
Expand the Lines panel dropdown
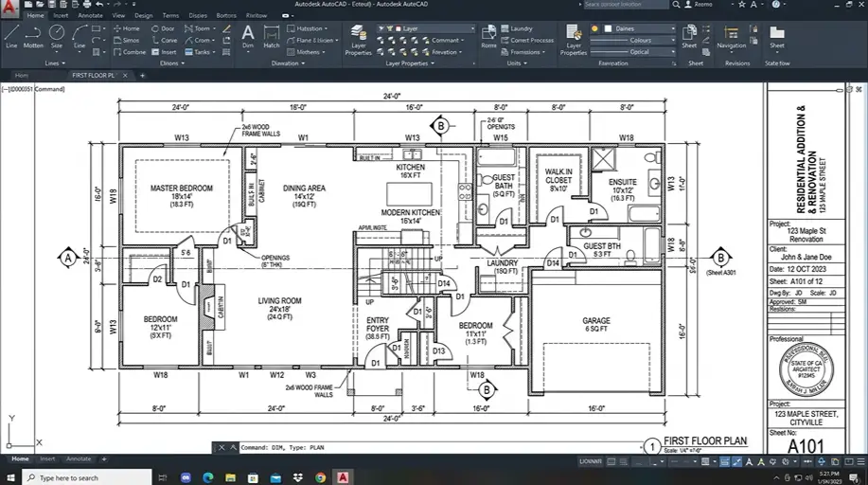click(55, 63)
